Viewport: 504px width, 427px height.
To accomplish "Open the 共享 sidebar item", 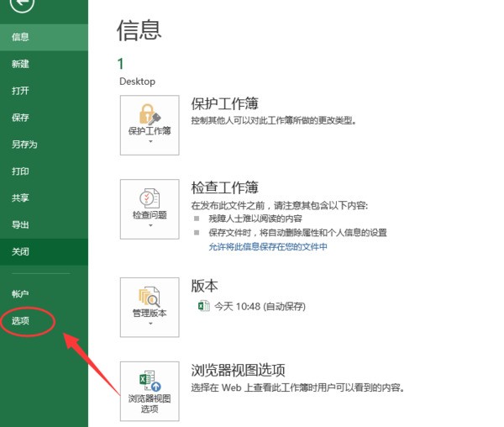I will 20,198.
